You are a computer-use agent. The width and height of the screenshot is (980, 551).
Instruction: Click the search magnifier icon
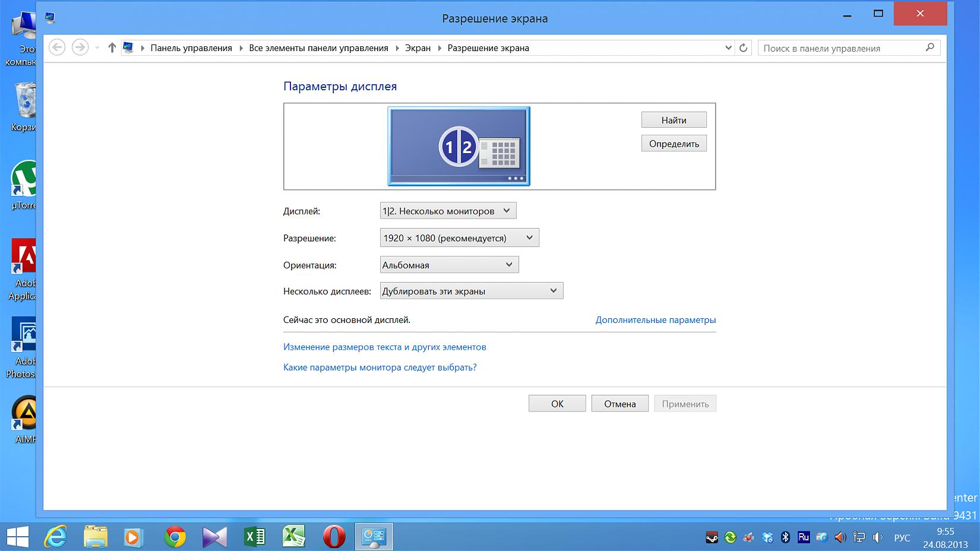pos(930,47)
